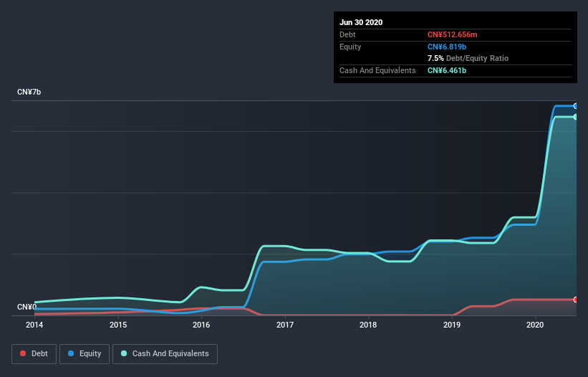Select the Cash endpoint marker at Jun 2020
The image size is (588, 377).
pos(576,117)
